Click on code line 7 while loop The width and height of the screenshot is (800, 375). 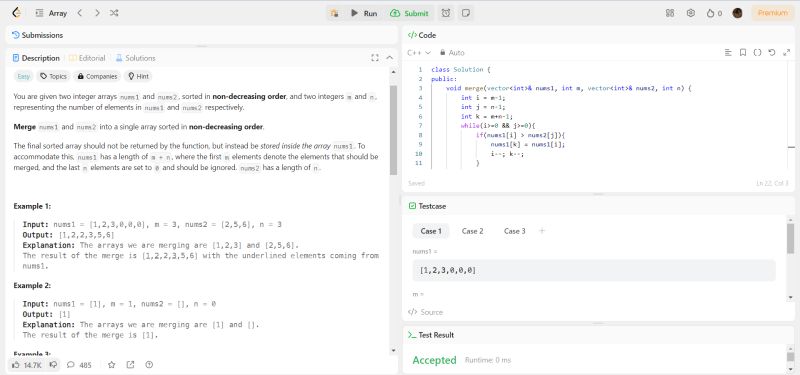tap(497, 126)
